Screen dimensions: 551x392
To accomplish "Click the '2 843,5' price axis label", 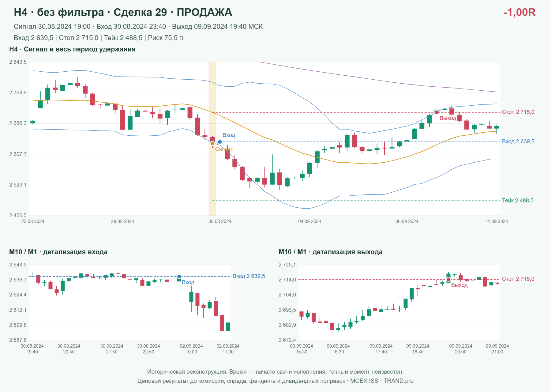I will (18, 62).
